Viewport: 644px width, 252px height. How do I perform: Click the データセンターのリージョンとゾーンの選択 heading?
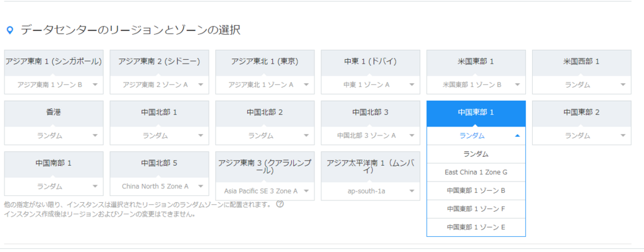(131, 30)
